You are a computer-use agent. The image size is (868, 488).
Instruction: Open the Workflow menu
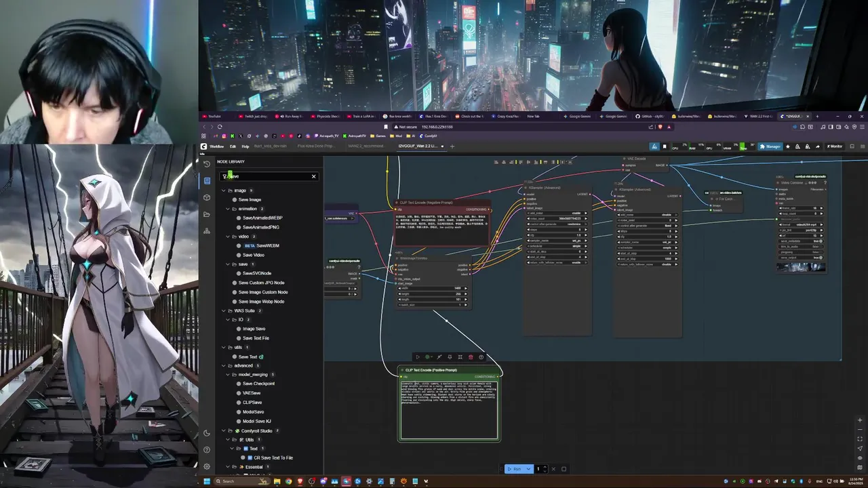tap(216, 146)
